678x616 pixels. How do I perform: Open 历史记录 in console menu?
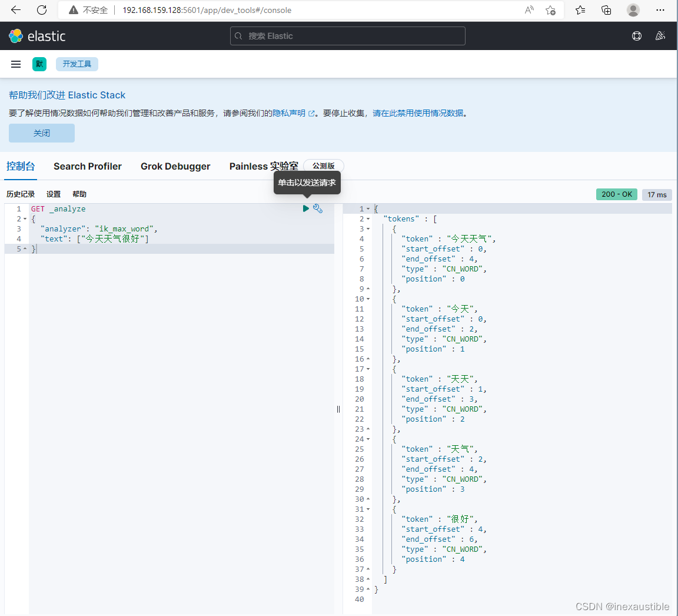[21, 194]
